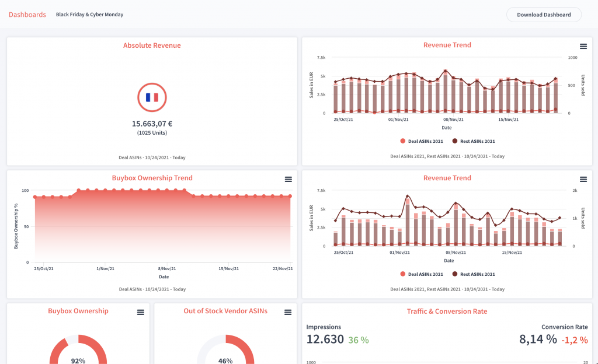Viewport: 598px width, 364px height.
Task: Open the chart menu on the top Revenue Trend panel
Action: click(583, 46)
